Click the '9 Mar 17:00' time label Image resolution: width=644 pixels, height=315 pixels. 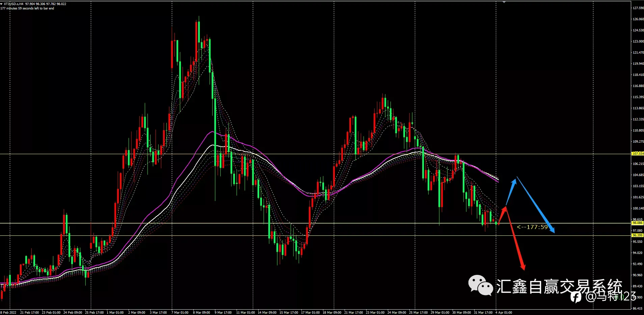223,313
